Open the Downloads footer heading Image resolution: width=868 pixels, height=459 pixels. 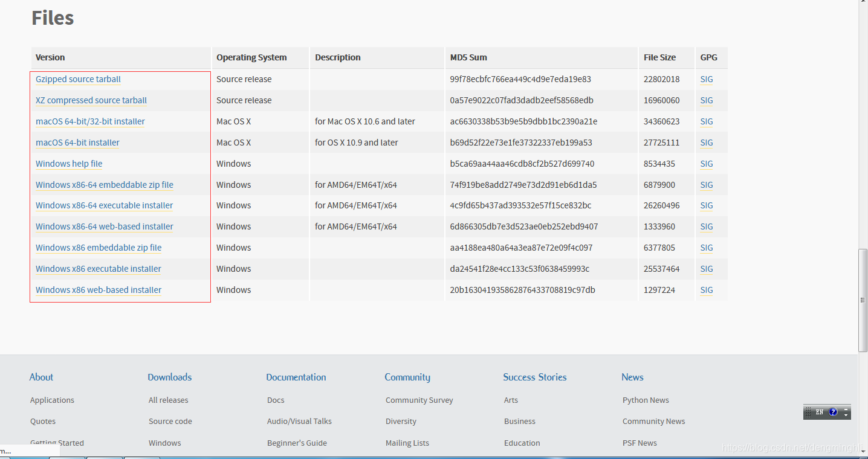(x=170, y=377)
